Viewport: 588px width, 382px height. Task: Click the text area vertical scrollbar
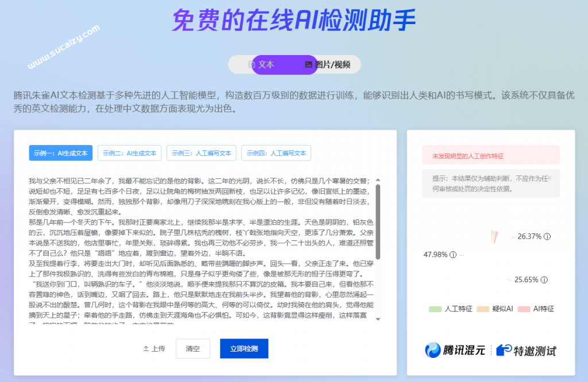pyautogui.click(x=378, y=221)
